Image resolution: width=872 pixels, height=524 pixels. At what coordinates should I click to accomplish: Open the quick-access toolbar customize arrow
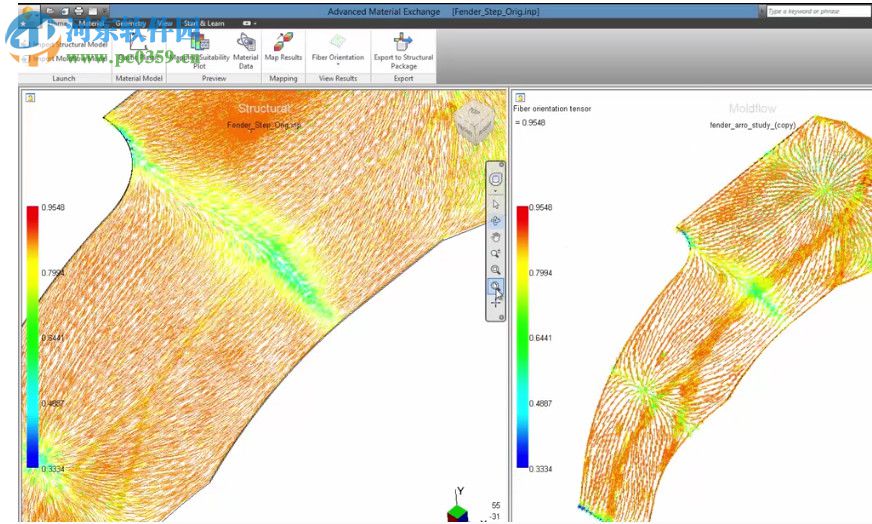point(104,11)
